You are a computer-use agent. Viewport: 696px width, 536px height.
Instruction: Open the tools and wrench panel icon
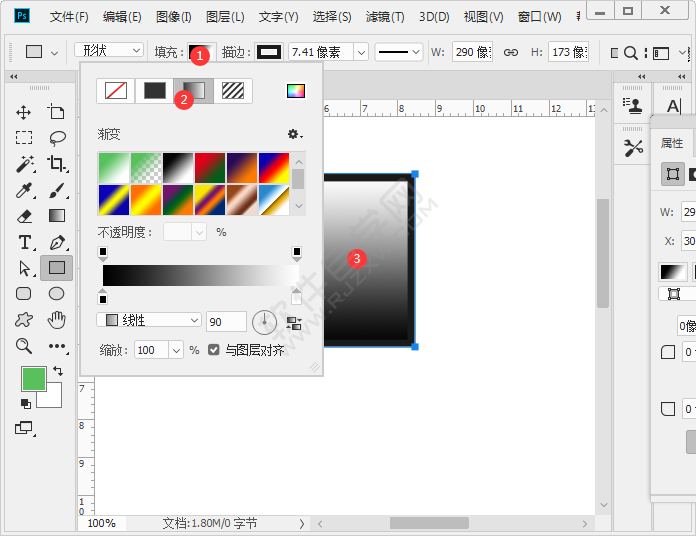click(x=633, y=148)
